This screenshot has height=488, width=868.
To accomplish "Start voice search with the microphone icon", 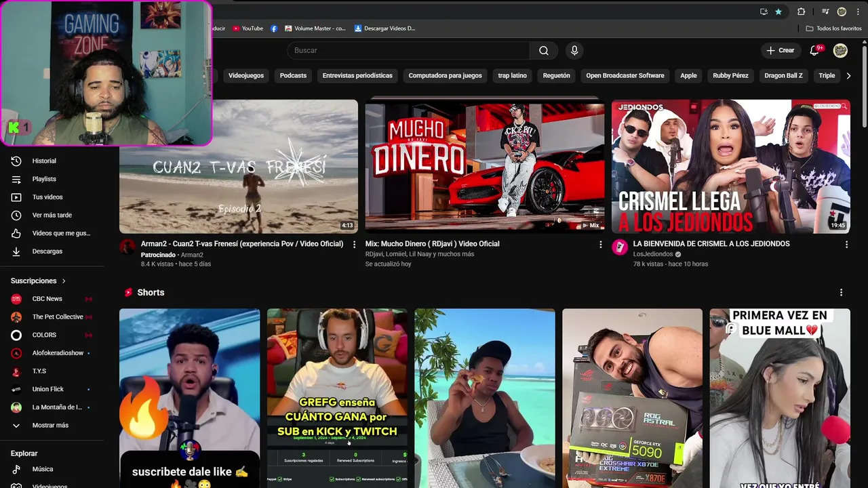I will (x=574, y=50).
